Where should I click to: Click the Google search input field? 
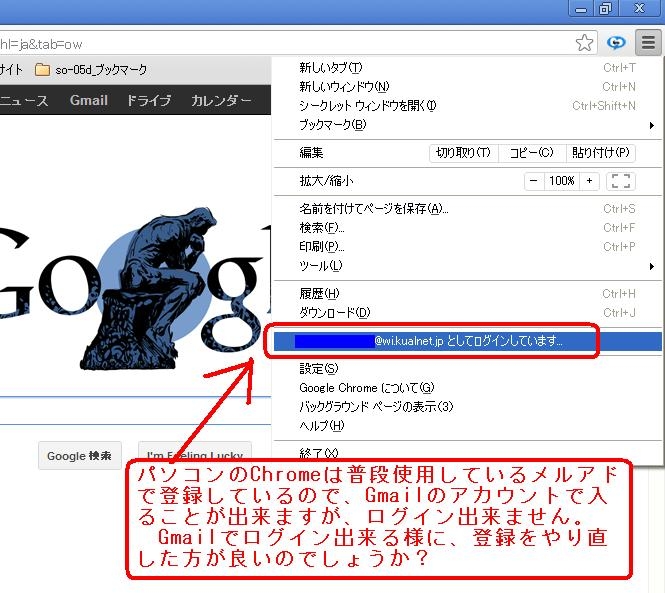(x=135, y=411)
